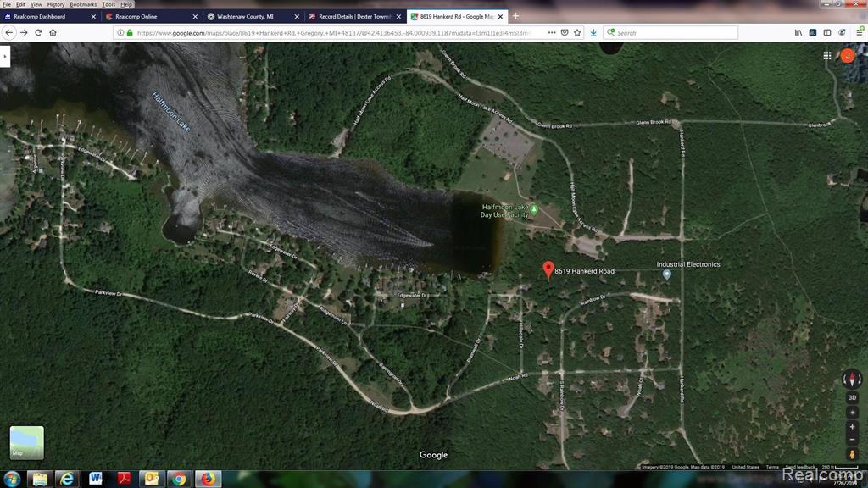Click the red 8619 Hankerd Road map pin
868x488 pixels.
coord(548,269)
